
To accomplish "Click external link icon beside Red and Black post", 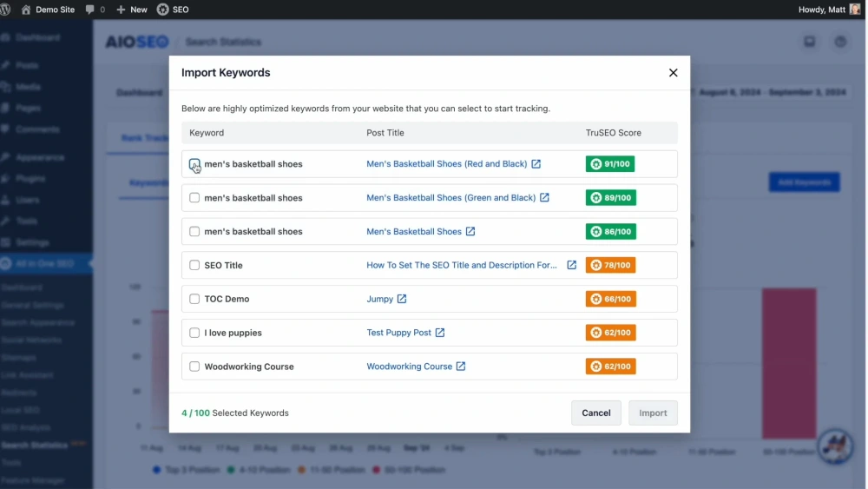I will click(536, 164).
